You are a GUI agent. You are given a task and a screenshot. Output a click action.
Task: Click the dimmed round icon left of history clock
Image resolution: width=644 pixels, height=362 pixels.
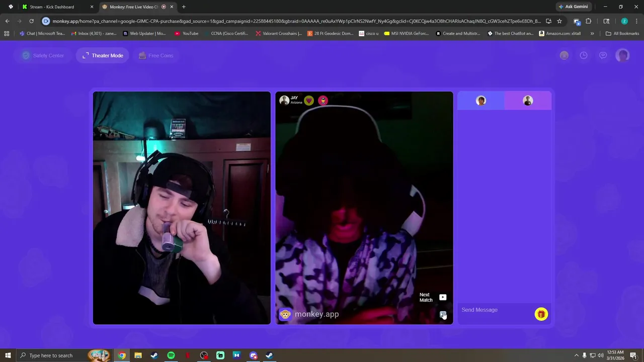pyautogui.click(x=564, y=55)
